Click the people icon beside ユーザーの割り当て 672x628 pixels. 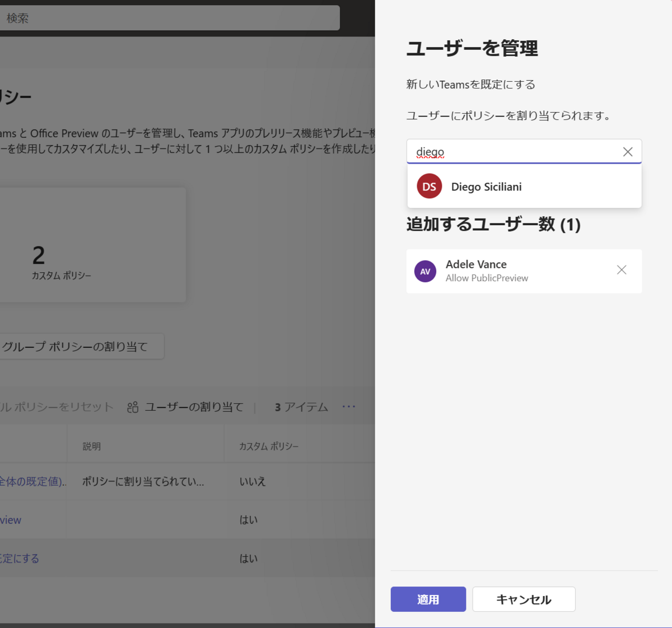click(133, 407)
